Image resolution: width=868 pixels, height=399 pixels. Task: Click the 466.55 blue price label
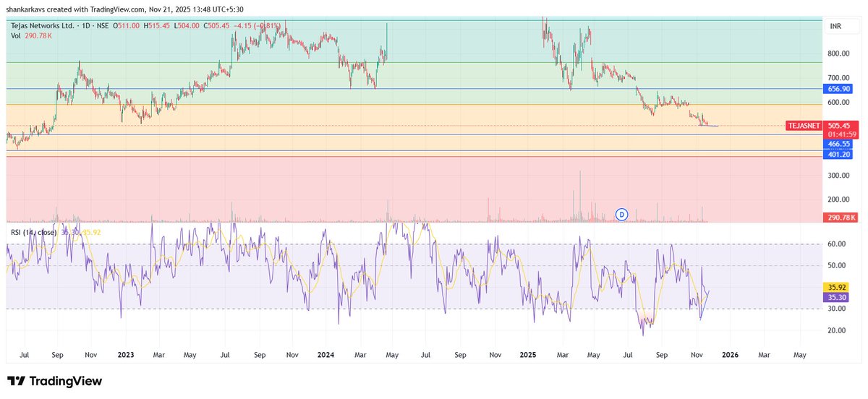point(838,144)
